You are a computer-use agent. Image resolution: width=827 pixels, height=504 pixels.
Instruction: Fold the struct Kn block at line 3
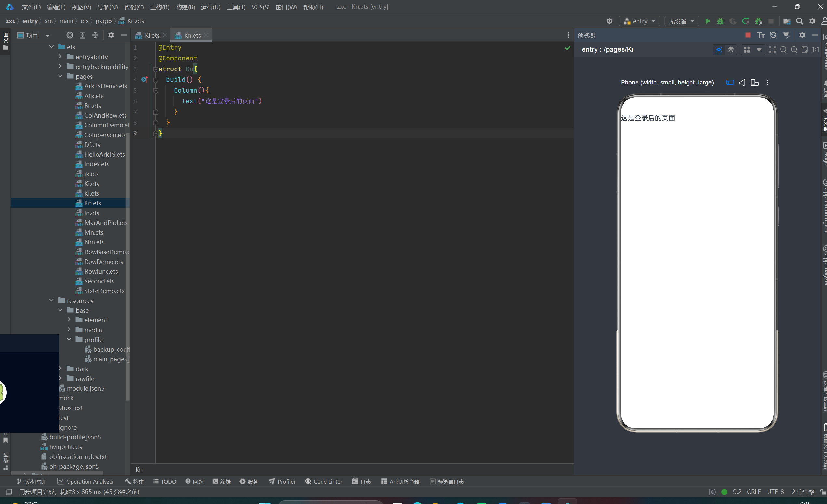click(156, 69)
